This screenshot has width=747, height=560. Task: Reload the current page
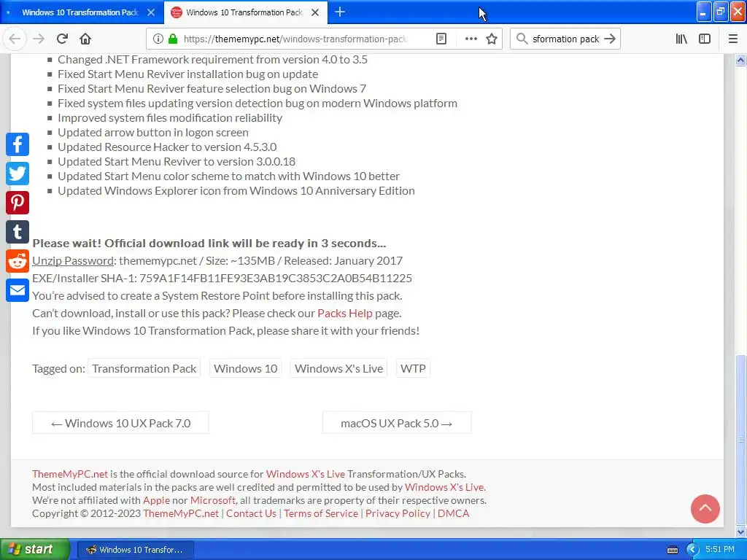(63, 39)
